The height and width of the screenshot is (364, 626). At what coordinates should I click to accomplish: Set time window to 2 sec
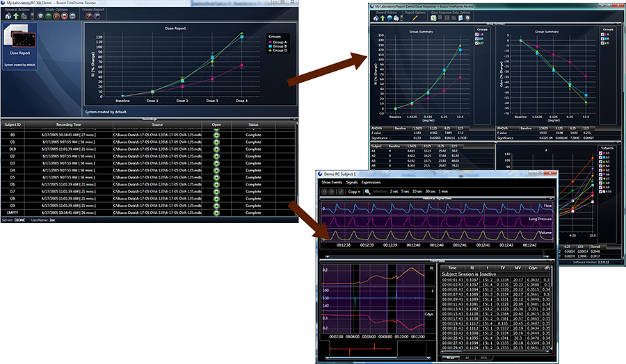[x=394, y=191]
